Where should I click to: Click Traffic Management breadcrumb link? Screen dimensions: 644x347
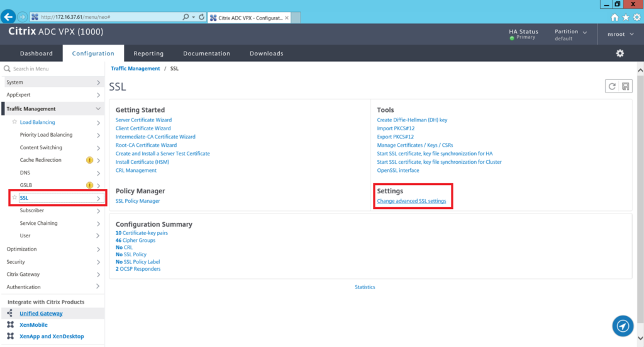click(135, 68)
